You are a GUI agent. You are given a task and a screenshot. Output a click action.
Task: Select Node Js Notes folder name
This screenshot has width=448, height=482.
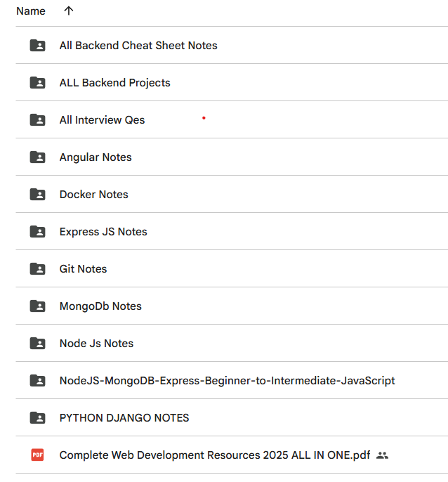click(96, 344)
